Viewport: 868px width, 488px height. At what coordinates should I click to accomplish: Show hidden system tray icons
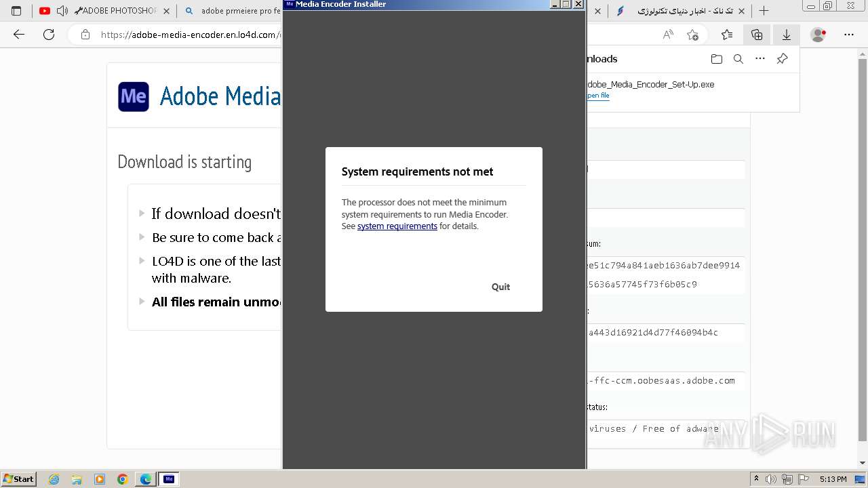756,479
